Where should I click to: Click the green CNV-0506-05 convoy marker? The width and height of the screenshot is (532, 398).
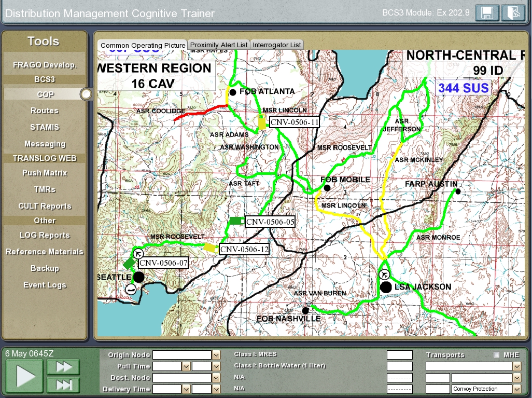pos(236,221)
